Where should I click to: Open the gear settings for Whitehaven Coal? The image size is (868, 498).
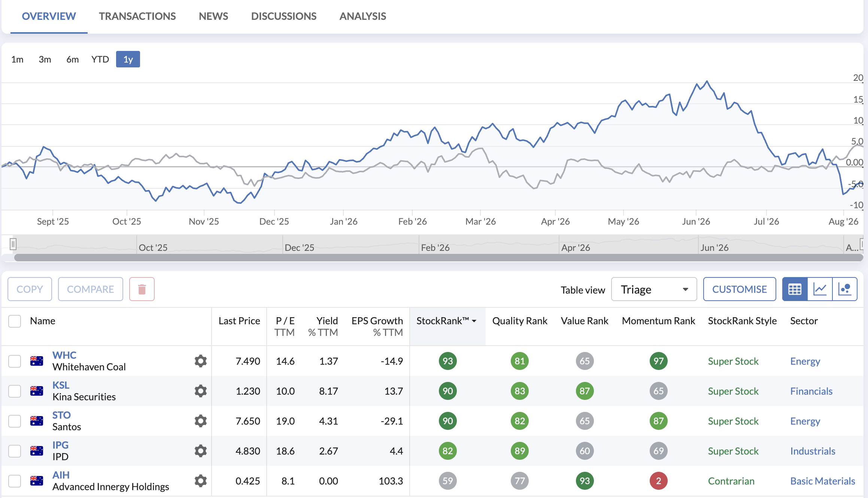[201, 361]
